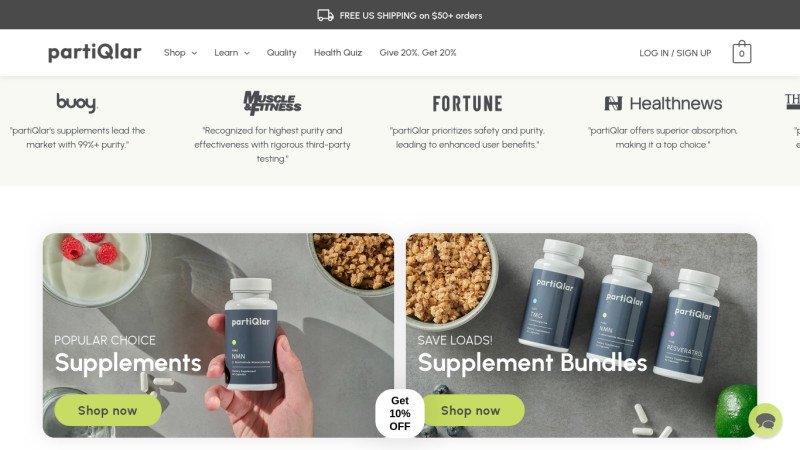This screenshot has width=800, height=450.
Task: Open the Get 10% OFF popup
Action: pos(399,413)
